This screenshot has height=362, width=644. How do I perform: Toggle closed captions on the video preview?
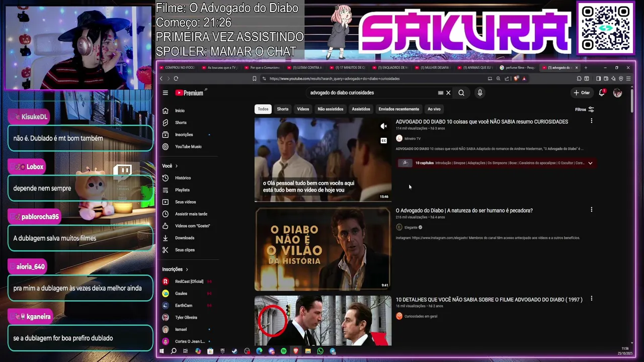click(x=383, y=140)
